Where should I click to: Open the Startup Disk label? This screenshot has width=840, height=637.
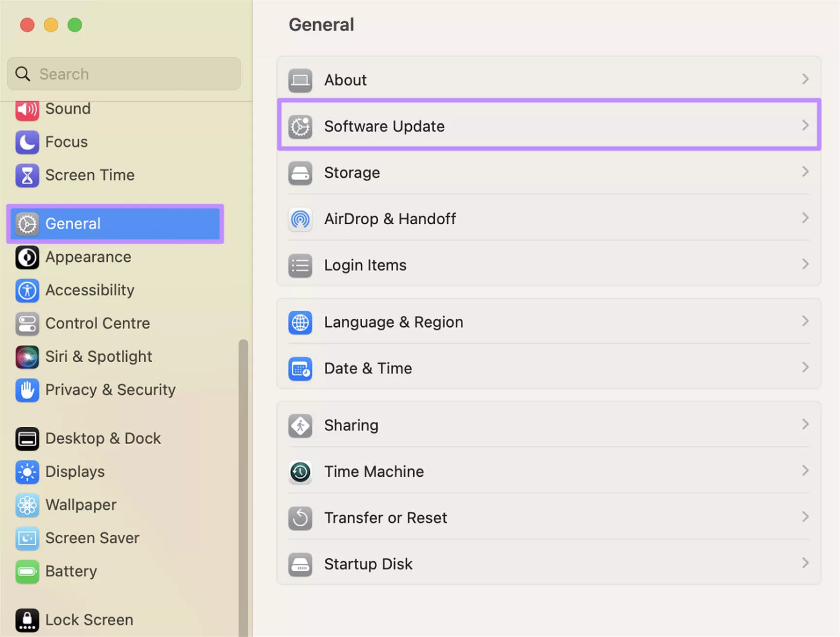(368, 564)
